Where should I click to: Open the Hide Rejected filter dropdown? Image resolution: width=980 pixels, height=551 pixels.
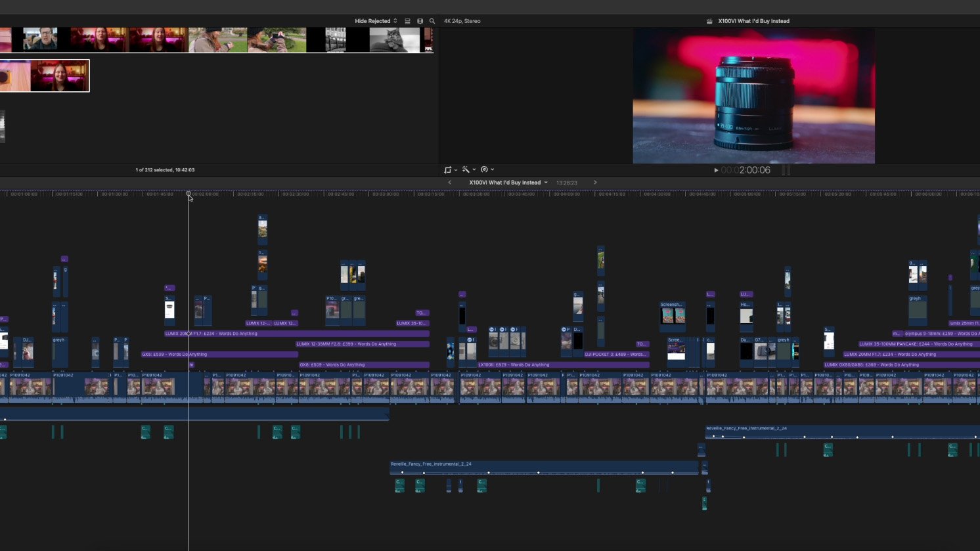click(x=376, y=21)
